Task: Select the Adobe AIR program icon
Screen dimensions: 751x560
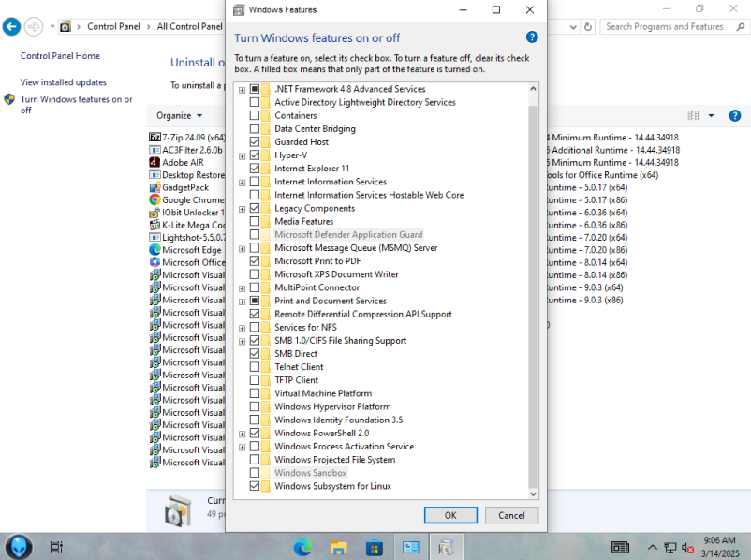Action: [x=155, y=162]
